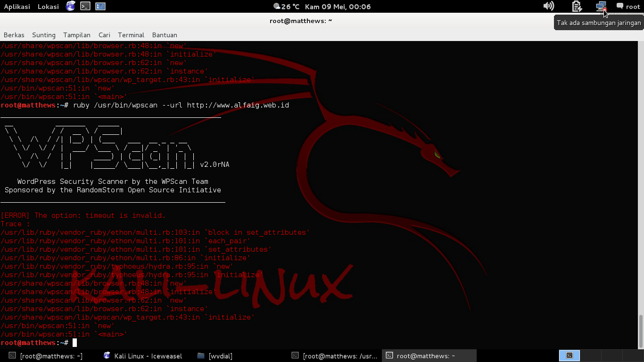Click the terminal window title root@matthews: ~
The image size is (644, 362).
[x=301, y=21]
